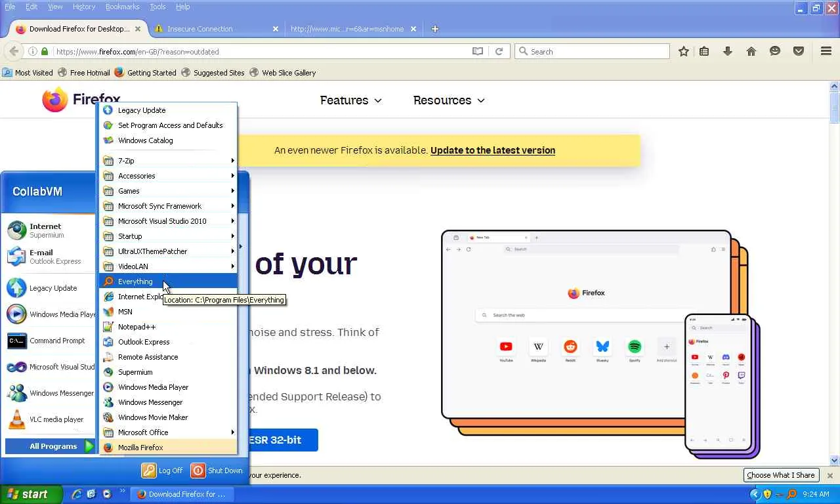
Task: Click the scrollbar down arrow
Action: tap(835, 461)
